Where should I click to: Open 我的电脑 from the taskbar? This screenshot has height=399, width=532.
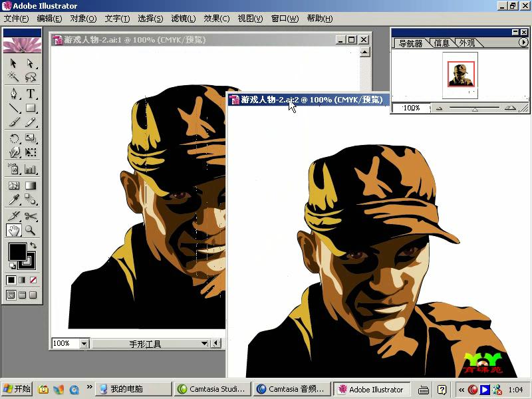click(x=134, y=389)
